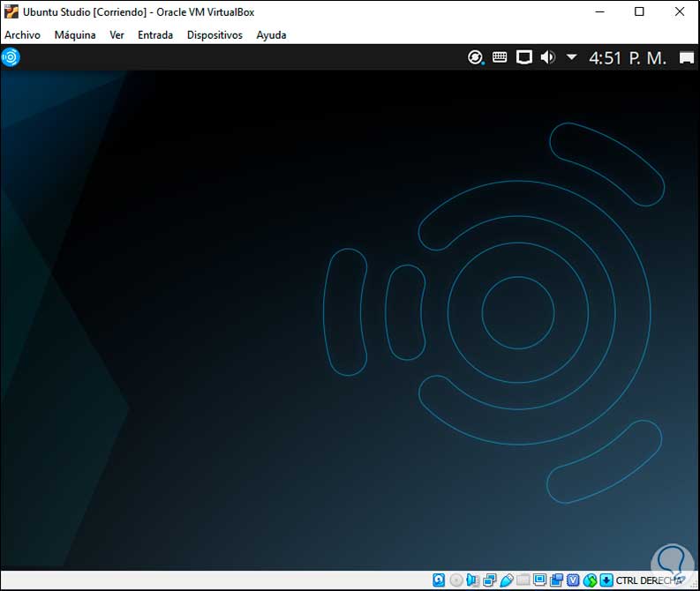Open the Archivo menu

pos(22,34)
